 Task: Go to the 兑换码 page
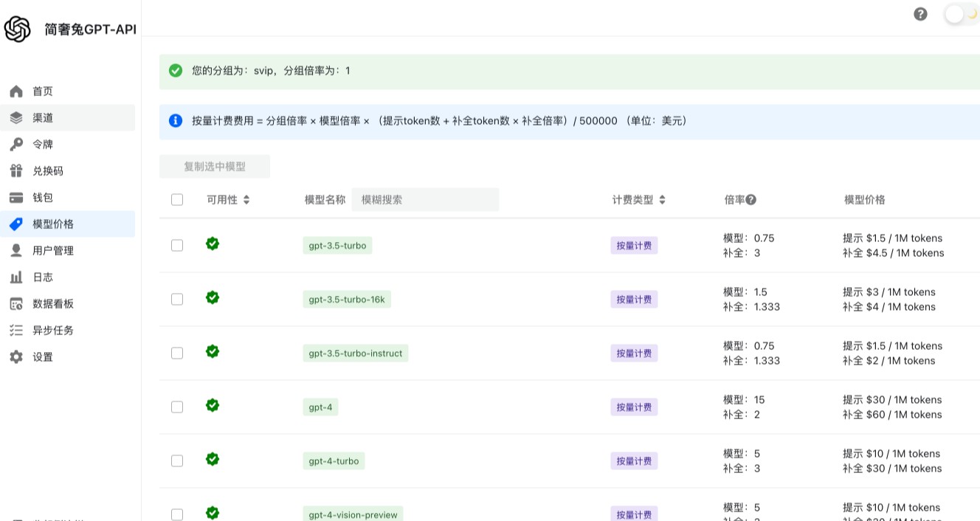coord(68,171)
